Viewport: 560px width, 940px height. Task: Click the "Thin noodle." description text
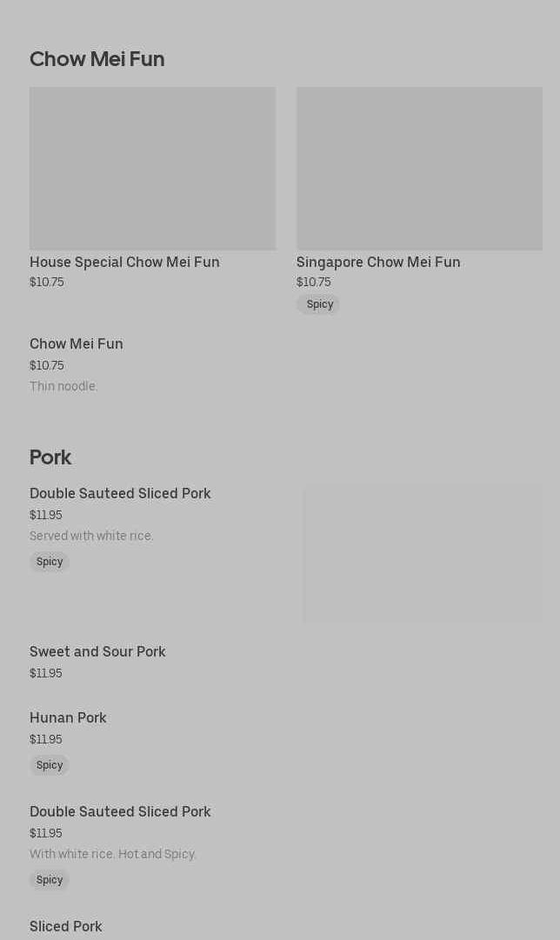63,386
